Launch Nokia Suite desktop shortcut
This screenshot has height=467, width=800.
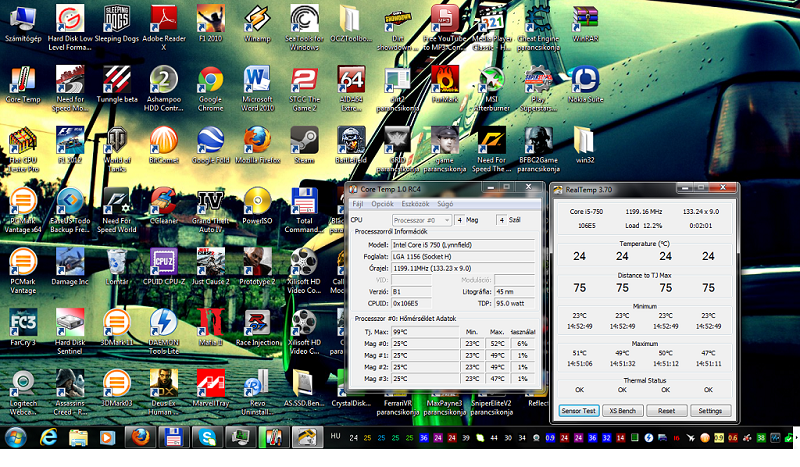click(x=585, y=85)
